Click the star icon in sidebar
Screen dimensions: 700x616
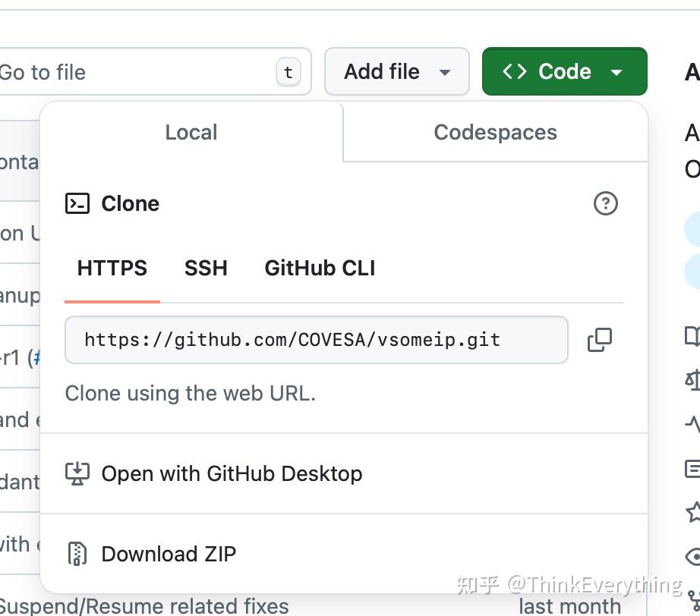pos(694,511)
